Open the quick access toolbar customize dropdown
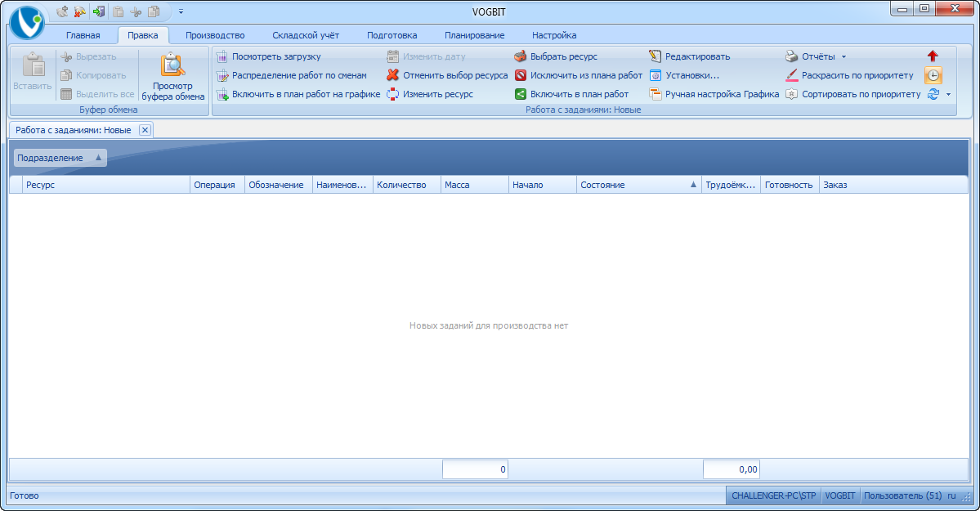Screen dimensions: 980x511 pos(181,11)
